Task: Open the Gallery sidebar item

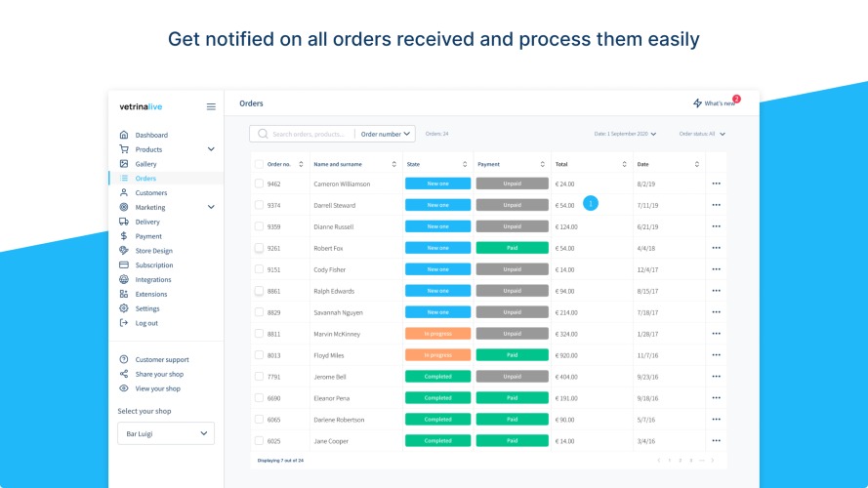Action: coord(145,164)
